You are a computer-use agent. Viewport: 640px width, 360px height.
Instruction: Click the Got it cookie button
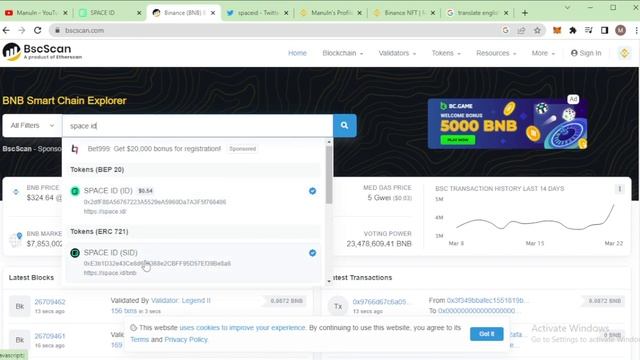point(487,334)
